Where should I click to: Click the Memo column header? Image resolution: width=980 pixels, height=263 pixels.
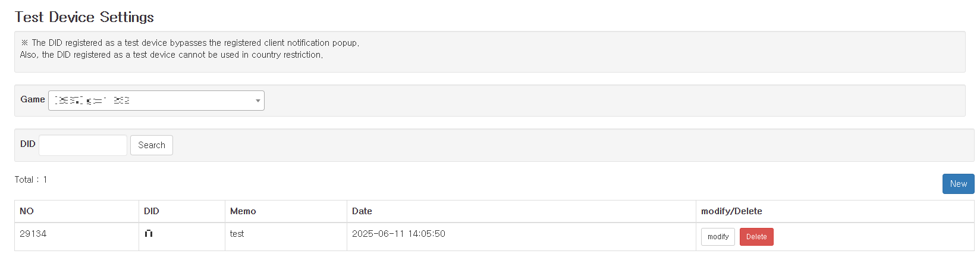(243, 211)
